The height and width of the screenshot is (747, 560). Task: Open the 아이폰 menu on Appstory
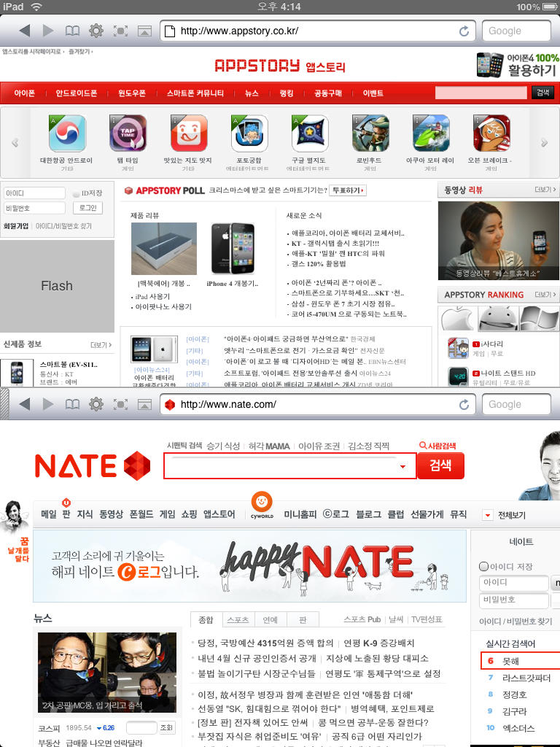tap(24, 93)
